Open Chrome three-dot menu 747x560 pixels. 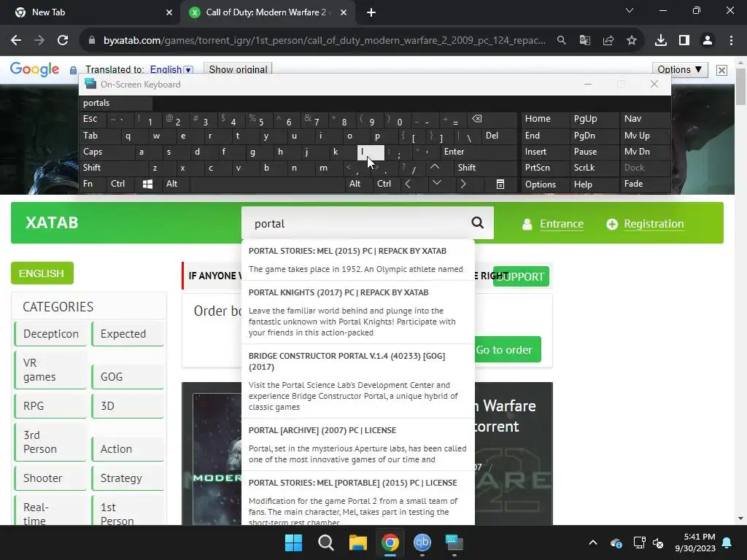point(731,41)
